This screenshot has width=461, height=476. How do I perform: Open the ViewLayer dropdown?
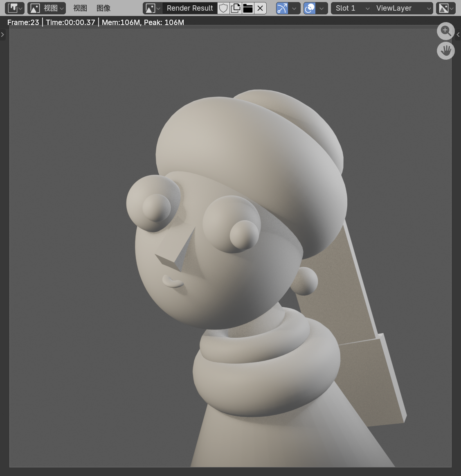click(403, 8)
